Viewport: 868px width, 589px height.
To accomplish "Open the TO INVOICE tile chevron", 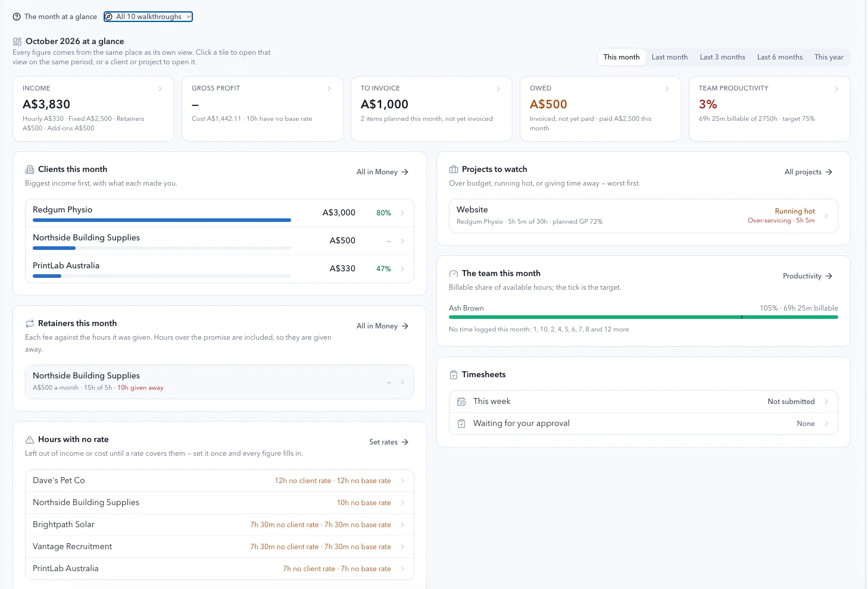I will (498, 89).
